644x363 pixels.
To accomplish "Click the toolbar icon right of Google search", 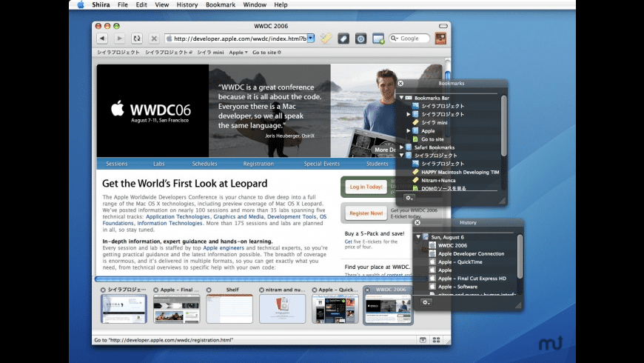I will coord(440,39).
